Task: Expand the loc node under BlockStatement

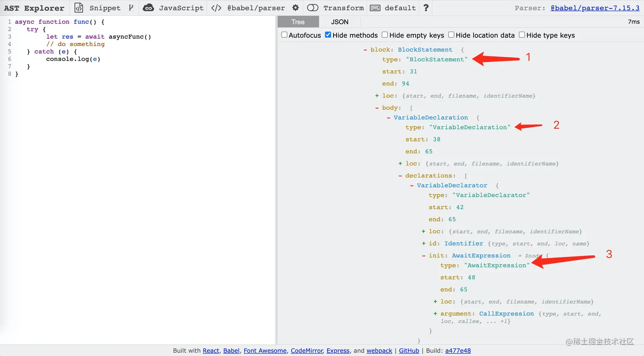Action: coord(377,96)
